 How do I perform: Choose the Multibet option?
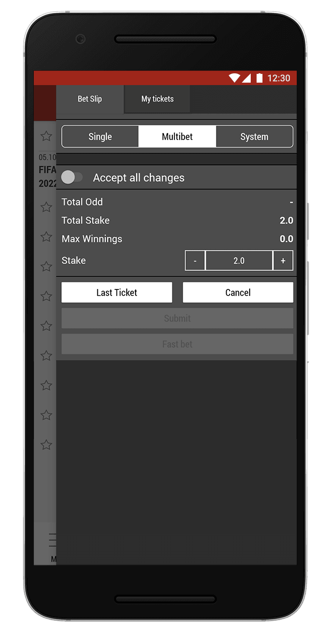[x=177, y=137]
